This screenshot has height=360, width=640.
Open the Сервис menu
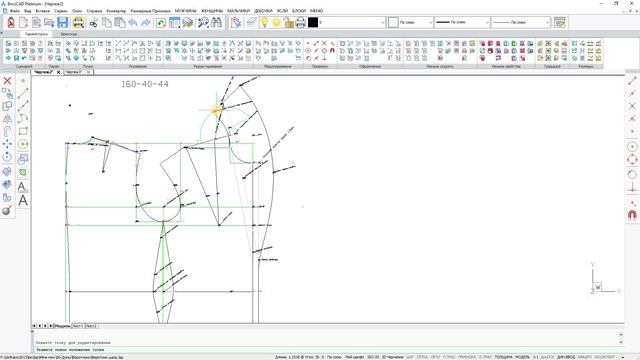pos(61,11)
